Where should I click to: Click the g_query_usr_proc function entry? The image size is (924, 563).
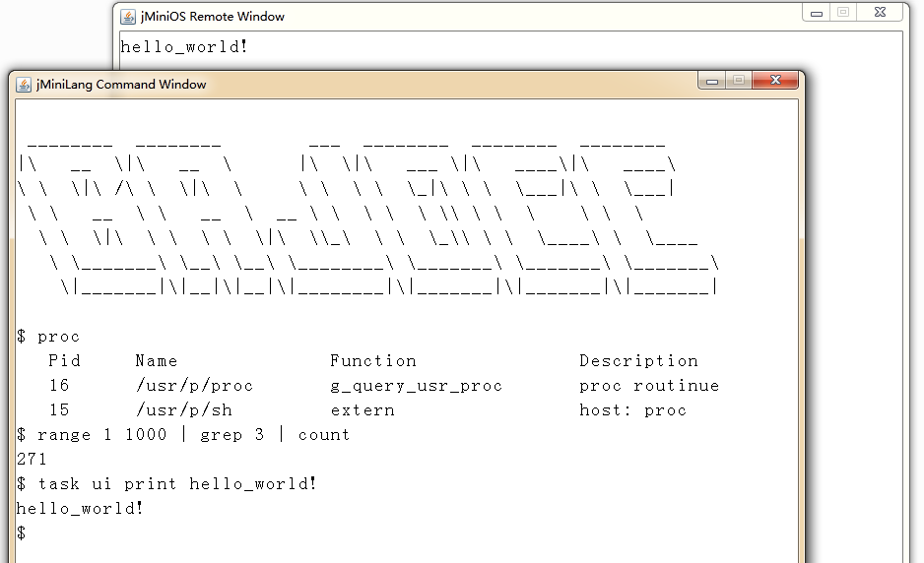coord(416,386)
